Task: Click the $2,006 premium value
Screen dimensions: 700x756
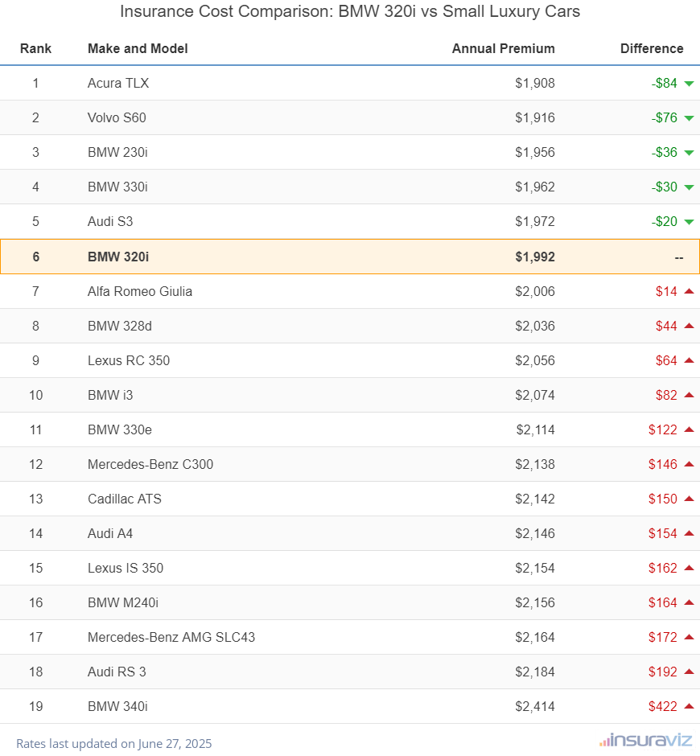Action: pyautogui.click(x=535, y=291)
